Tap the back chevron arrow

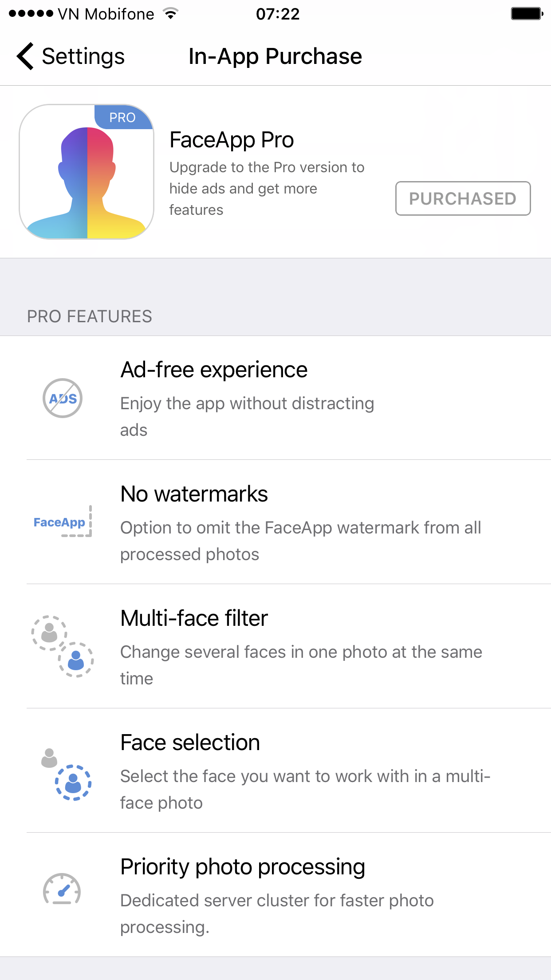26,56
